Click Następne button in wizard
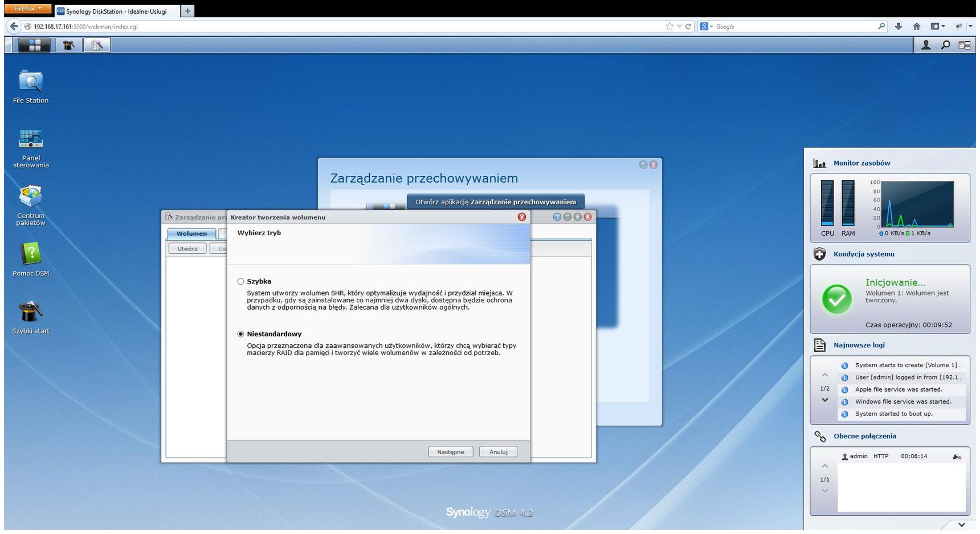This screenshot has width=980, height=534. point(451,452)
